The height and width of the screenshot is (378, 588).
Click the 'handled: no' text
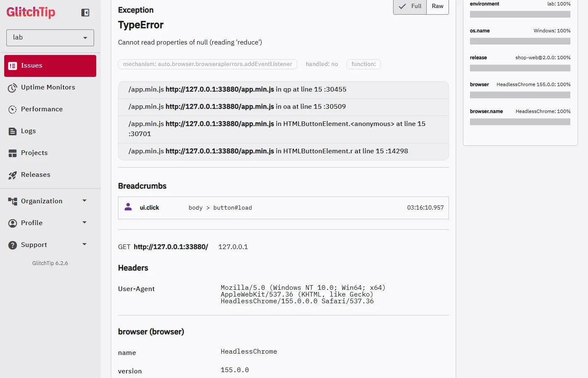[322, 64]
